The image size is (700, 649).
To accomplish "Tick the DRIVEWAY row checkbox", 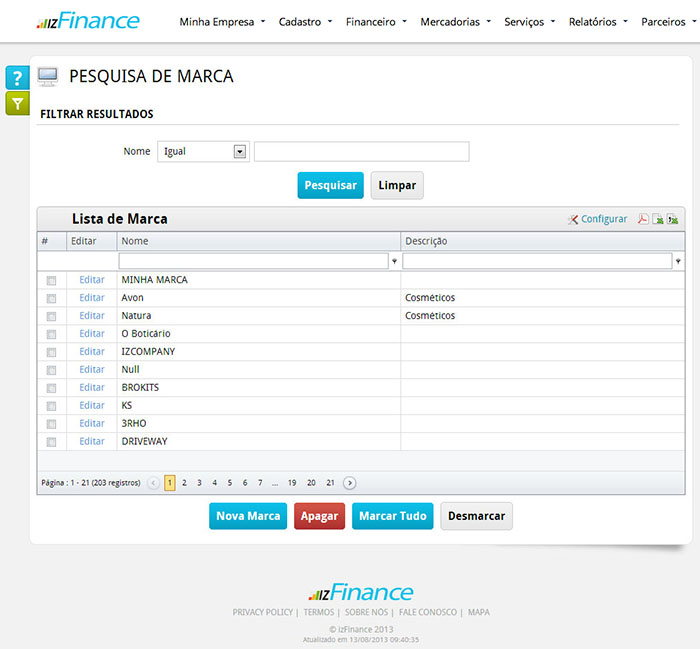I will [x=51, y=442].
